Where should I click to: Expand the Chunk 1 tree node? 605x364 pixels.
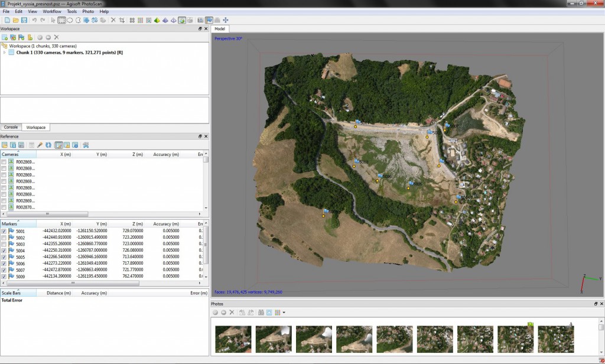(5, 53)
